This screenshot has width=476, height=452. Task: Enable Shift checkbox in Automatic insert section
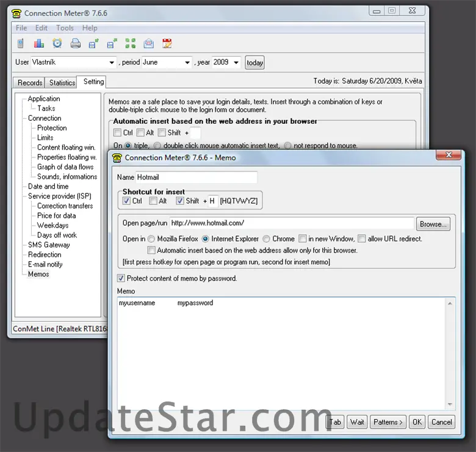point(162,132)
